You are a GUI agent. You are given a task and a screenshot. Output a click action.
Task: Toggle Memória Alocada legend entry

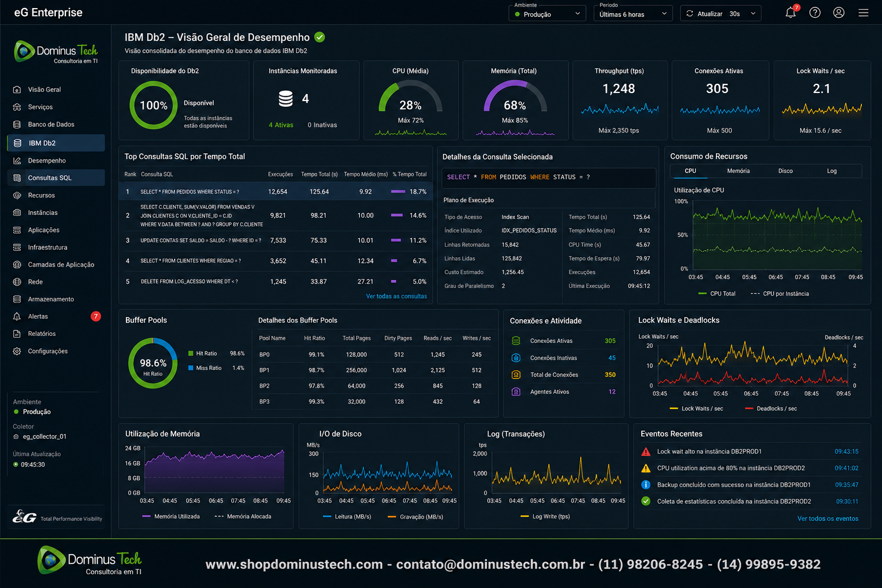pyautogui.click(x=242, y=517)
